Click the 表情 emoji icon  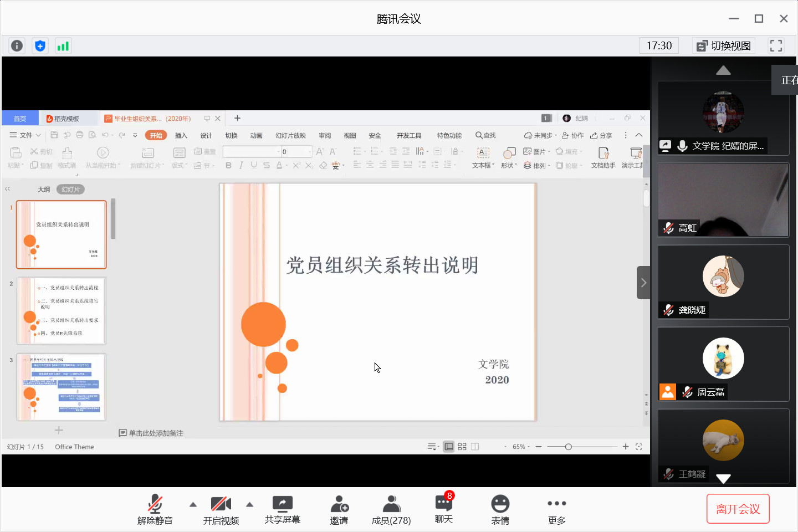pos(500,509)
